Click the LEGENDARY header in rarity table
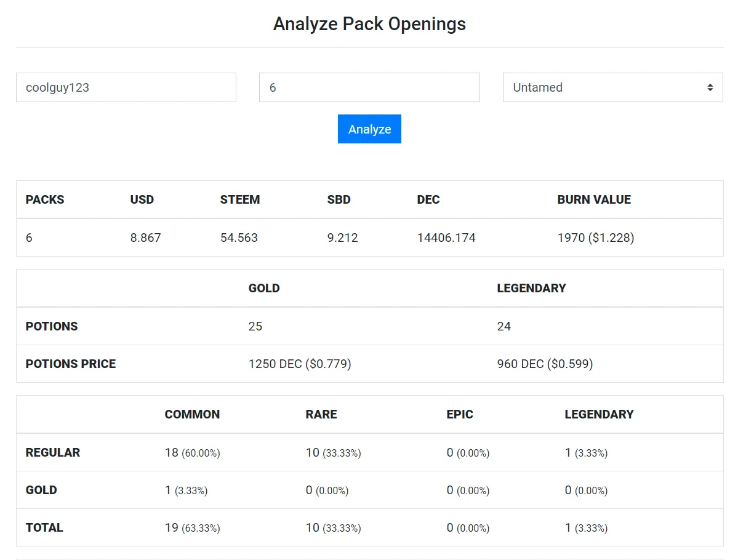 click(x=599, y=415)
